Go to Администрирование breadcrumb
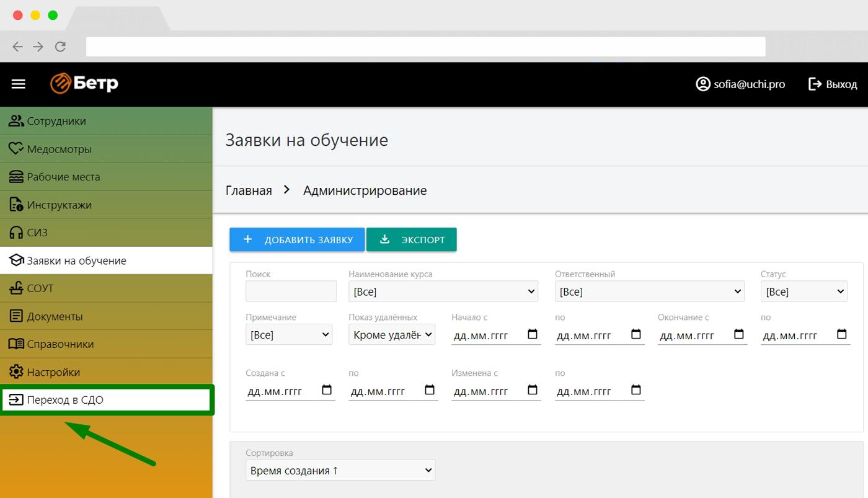Image resolution: width=868 pixels, height=498 pixels. pyautogui.click(x=365, y=190)
